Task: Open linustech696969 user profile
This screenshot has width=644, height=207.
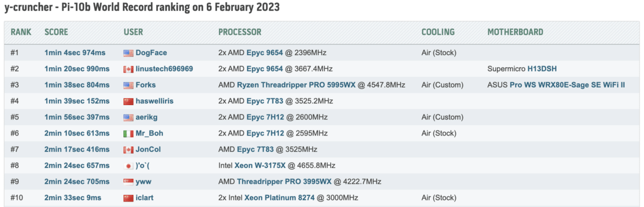Action: coord(164,69)
